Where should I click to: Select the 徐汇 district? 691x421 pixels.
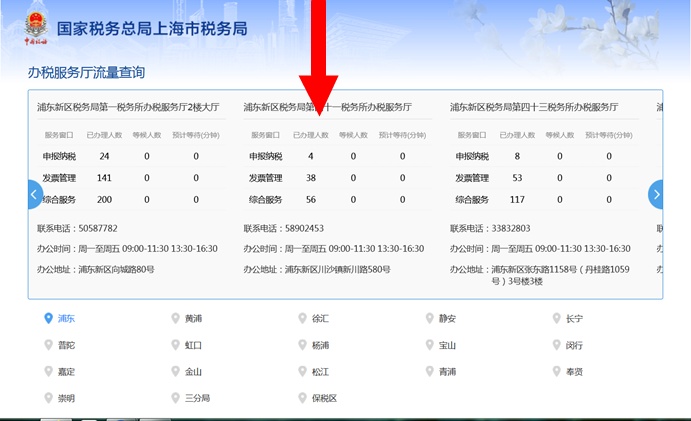point(320,318)
